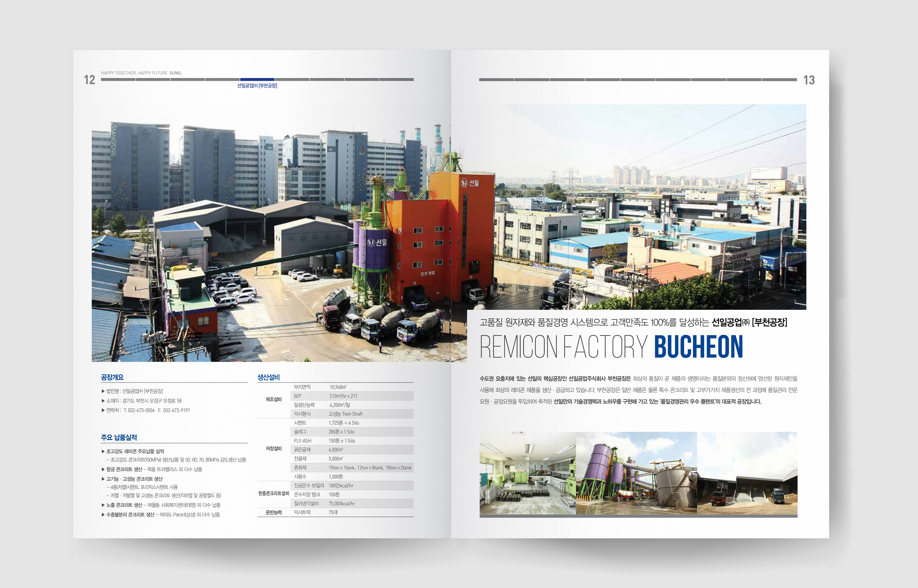This screenshot has height=588, width=918.
Task: Click the '노출 콘크리트 생산' bullet line
Action: [x=161, y=505]
